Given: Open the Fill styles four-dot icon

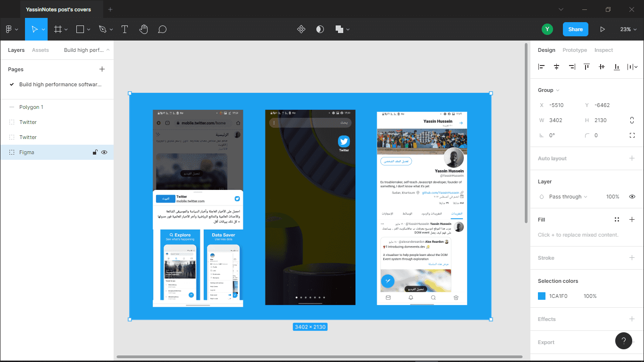Looking at the screenshot, I should tap(617, 220).
